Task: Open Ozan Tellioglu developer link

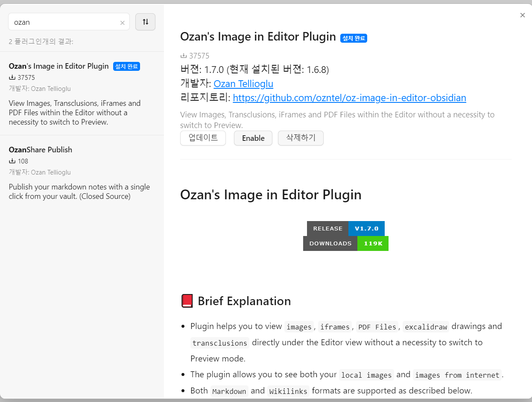Action: pos(243,84)
